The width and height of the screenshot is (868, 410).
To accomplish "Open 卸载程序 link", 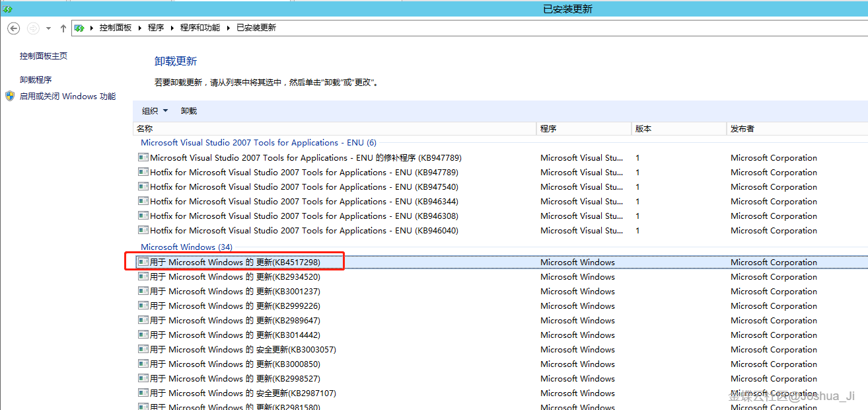I will [x=36, y=80].
